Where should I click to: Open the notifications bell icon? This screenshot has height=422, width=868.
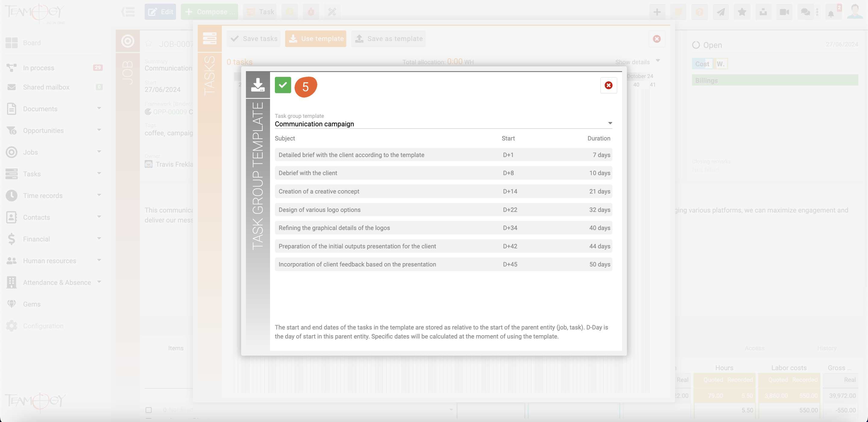point(831,14)
